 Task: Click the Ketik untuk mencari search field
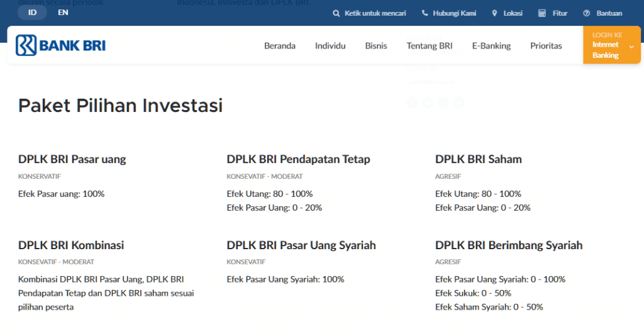tap(375, 13)
